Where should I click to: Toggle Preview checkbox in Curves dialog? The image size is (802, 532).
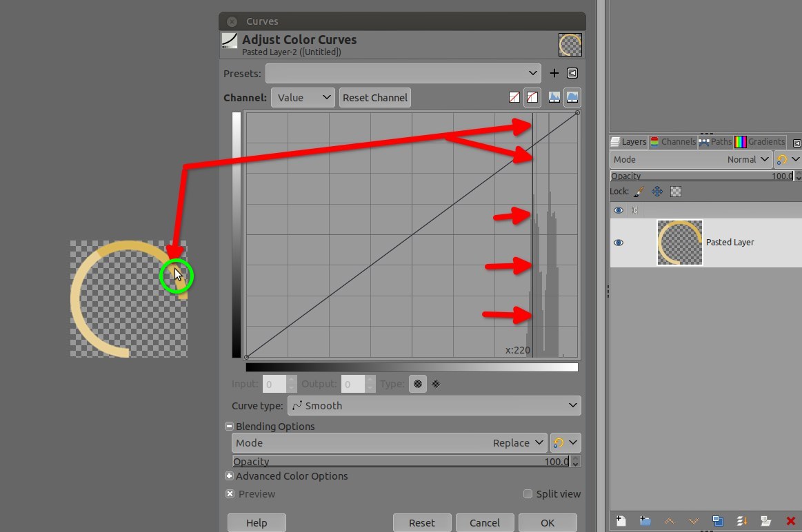pos(230,493)
